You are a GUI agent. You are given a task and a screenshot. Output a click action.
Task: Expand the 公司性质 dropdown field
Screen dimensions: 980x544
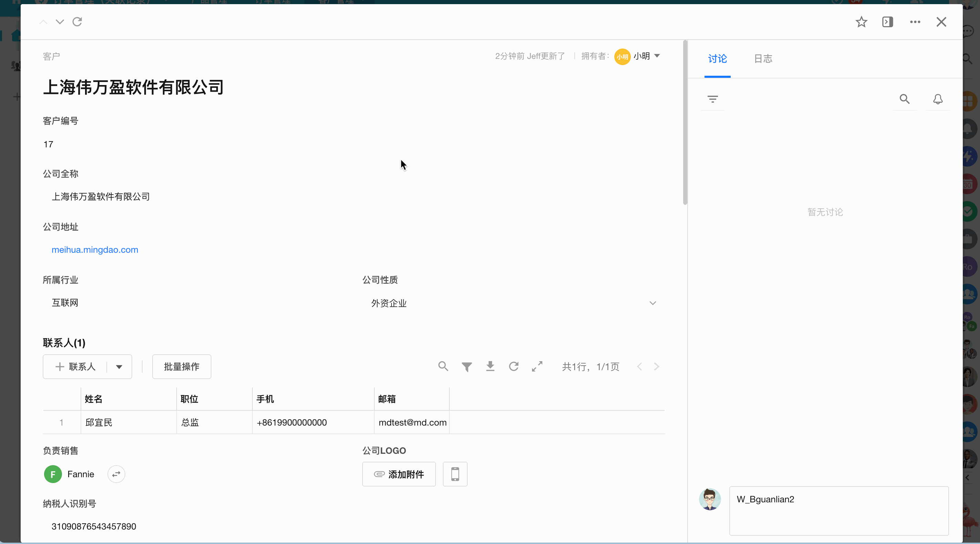coord(653,303)
